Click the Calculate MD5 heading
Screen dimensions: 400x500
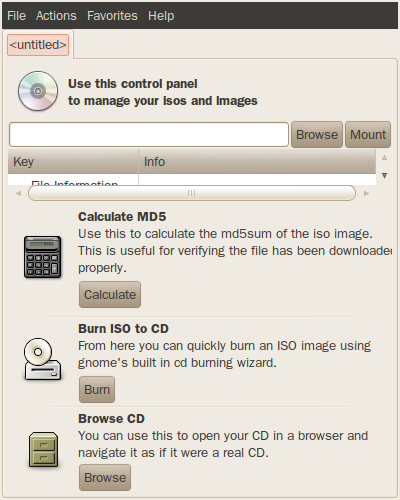pos(122,217)
